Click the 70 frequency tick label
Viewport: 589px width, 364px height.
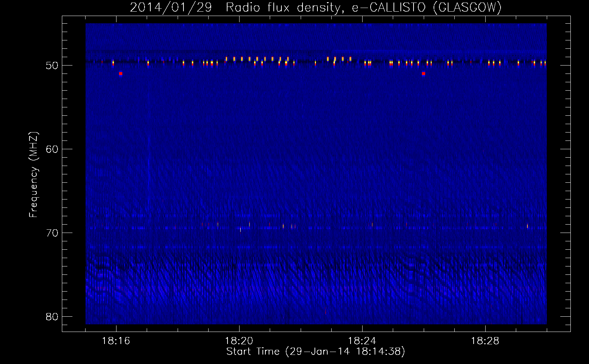52,233
